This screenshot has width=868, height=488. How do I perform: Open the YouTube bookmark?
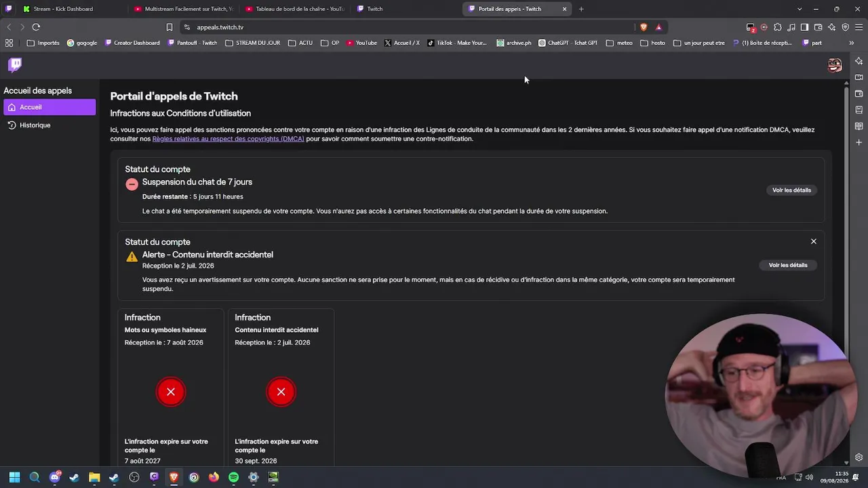[x=361, y=43]
